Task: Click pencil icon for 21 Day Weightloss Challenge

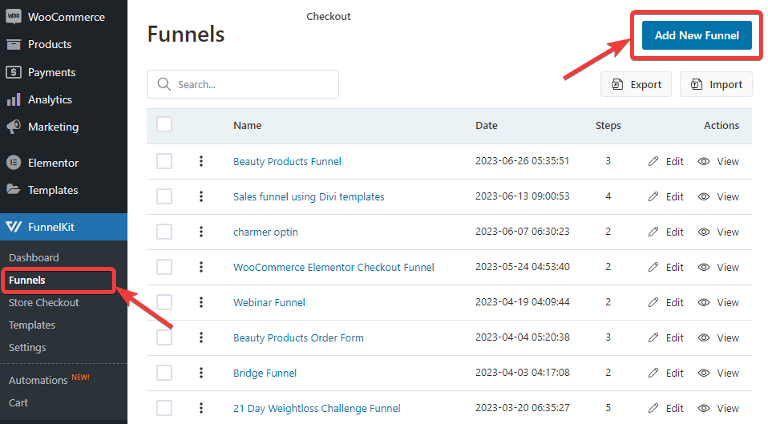Action: [x=653, y=408]
